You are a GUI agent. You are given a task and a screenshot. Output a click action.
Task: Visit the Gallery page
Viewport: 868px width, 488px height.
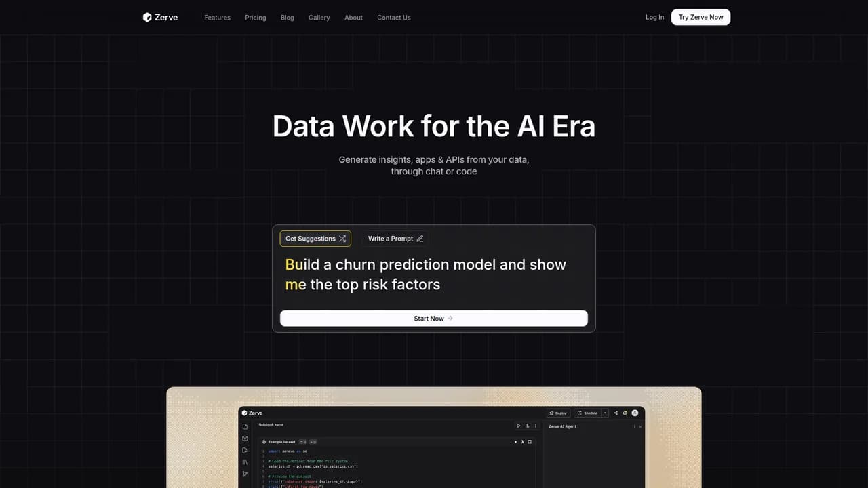click(x=319, y=18)
